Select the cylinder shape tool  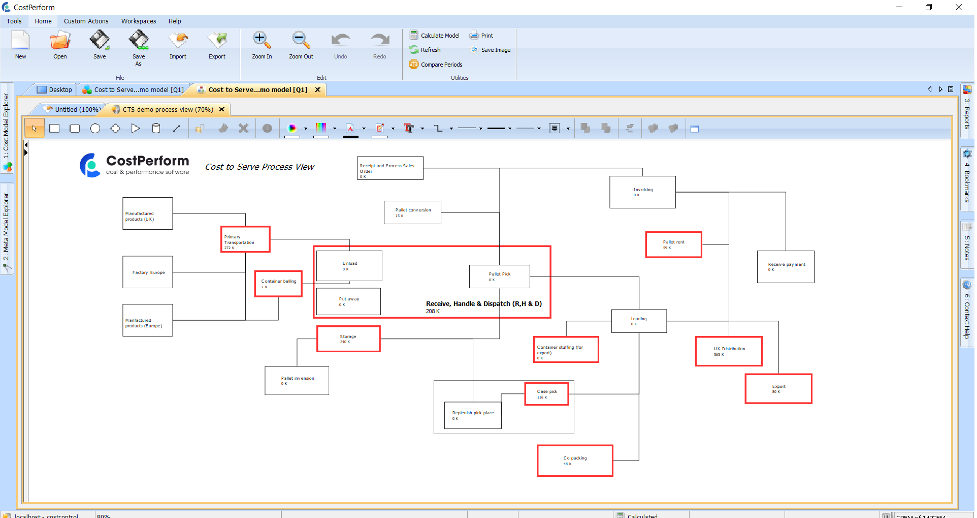point(156,128)
